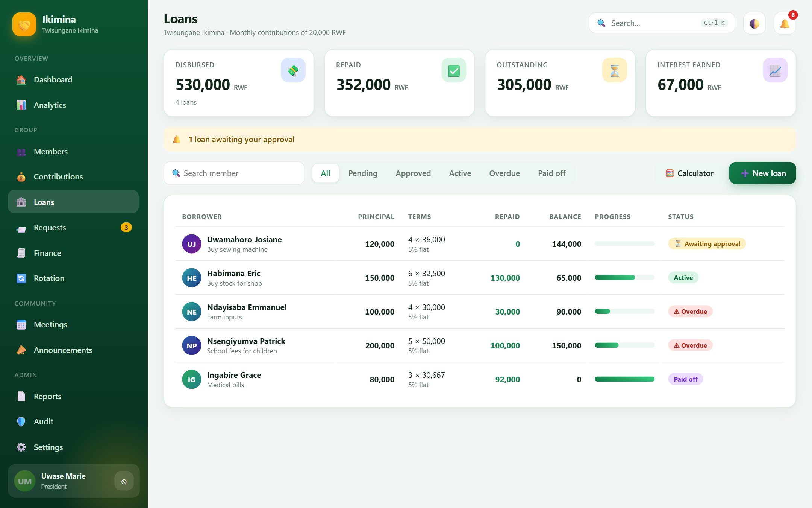
Task: Click the Outstanding hourglass icon
Action: [x=614, y=70]
